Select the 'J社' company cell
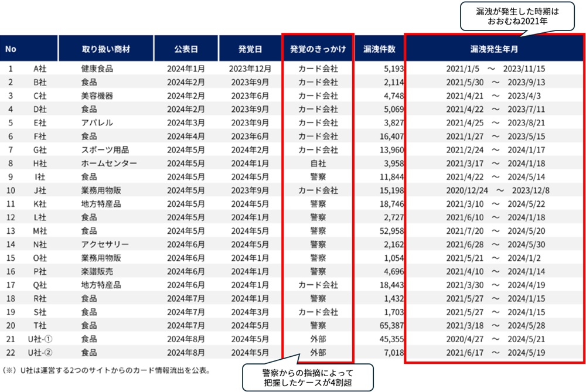 [x=40, y=190]
